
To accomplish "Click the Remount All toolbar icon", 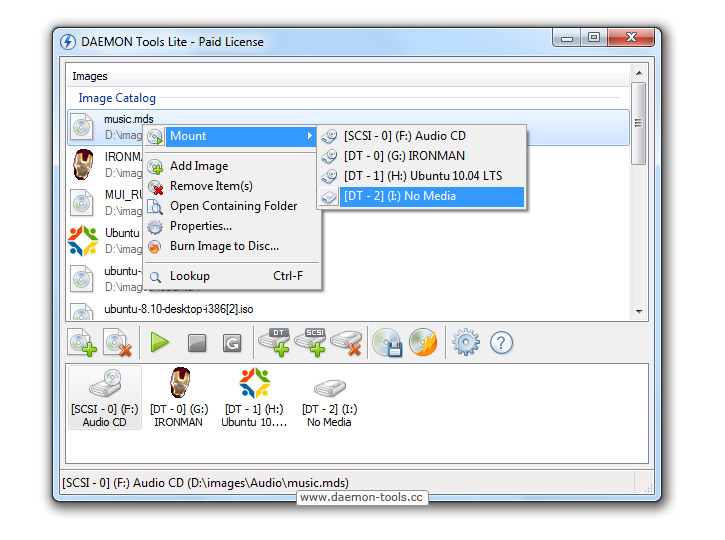I will click(x=232, y=343).
